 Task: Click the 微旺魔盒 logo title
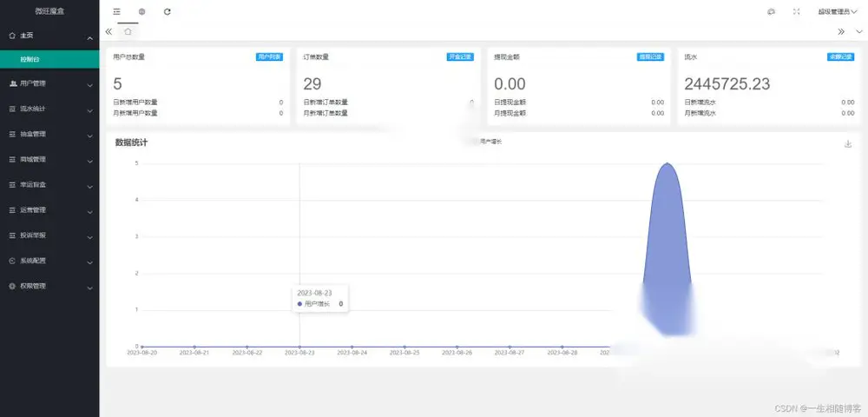click(x=49, y=11)
